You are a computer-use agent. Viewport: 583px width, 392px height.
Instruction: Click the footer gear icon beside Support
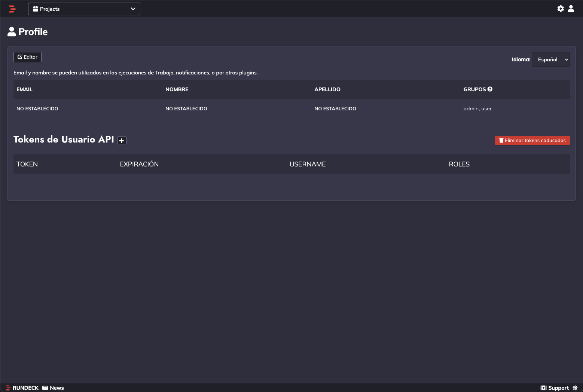click(575, 388)
